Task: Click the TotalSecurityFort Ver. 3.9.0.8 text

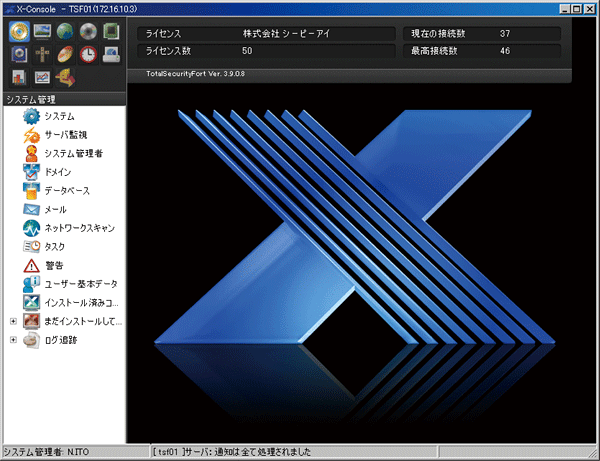Action: pyautogui.click(x=196, y=74)
